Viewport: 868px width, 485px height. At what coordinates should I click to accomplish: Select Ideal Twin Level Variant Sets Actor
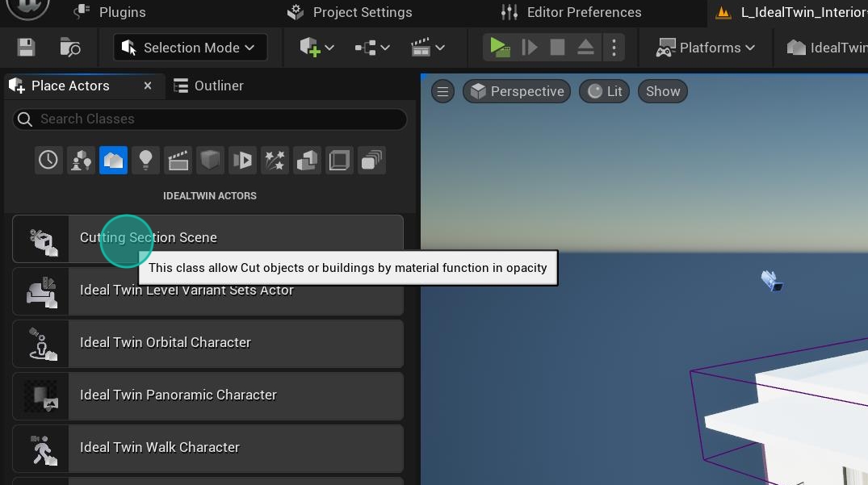pyautogui.click(x=208, y=291)
